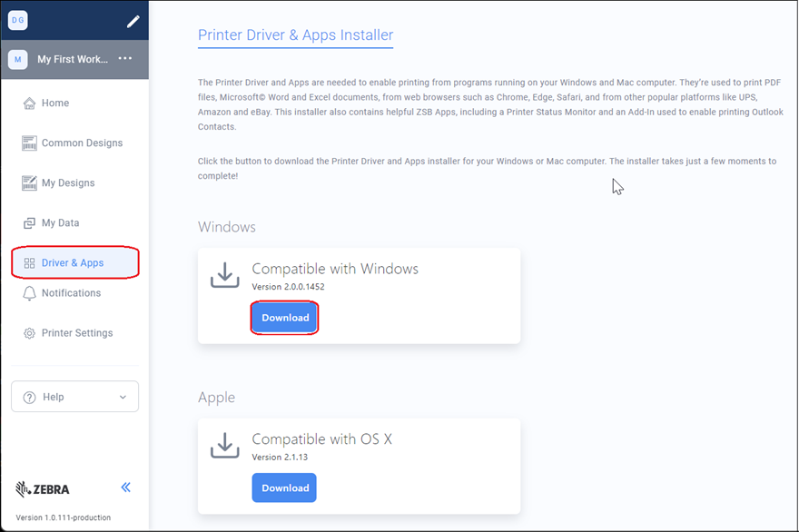The width and height of the screenshot is (799, 532).
Task: Click the workspace M avatar icon
Action: (18, 60)
